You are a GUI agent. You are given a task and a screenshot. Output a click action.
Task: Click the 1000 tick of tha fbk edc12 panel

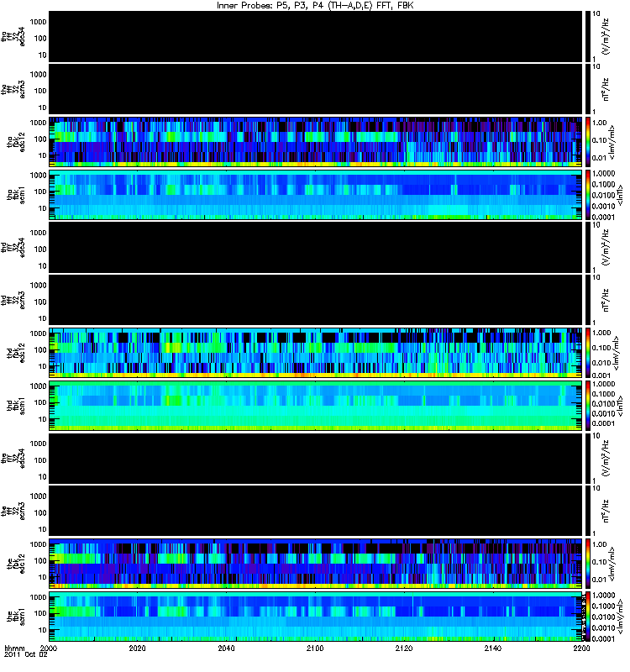[38, 123]
